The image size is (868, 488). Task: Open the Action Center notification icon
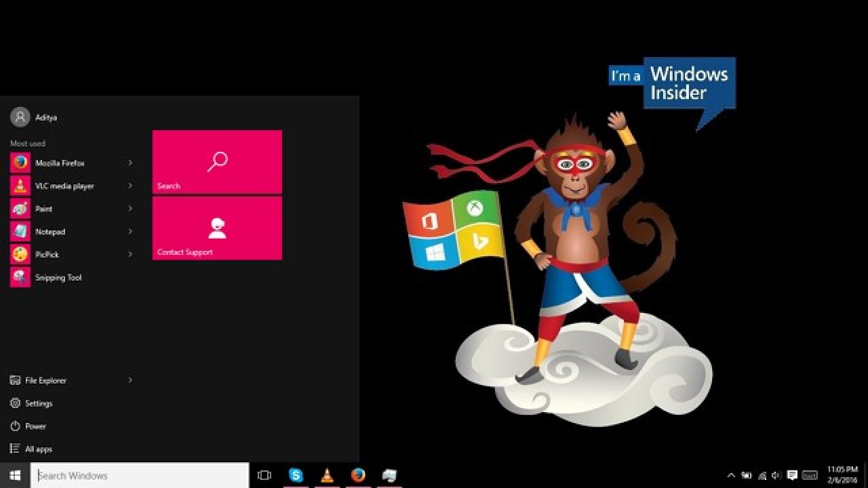pos(791,475)
